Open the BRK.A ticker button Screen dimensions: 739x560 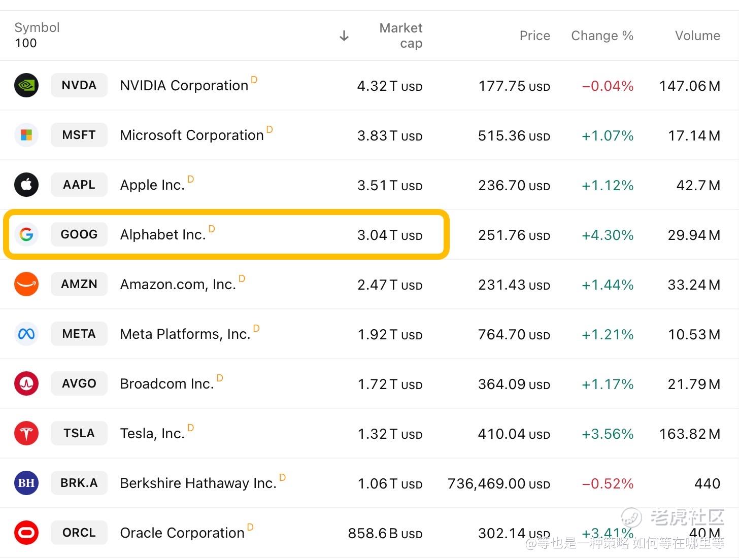coord(79,483)
